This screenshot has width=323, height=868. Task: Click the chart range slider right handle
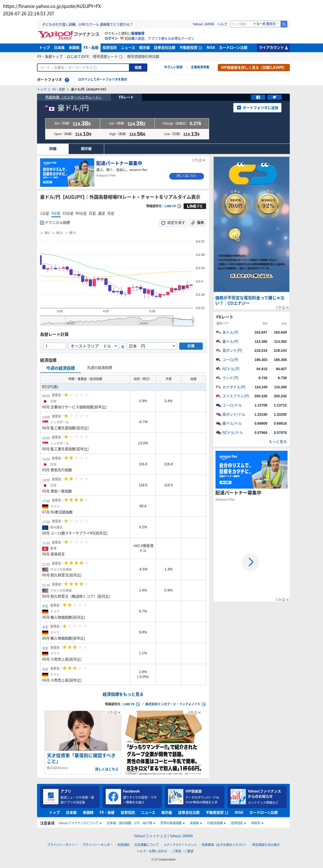click(193, 321)
